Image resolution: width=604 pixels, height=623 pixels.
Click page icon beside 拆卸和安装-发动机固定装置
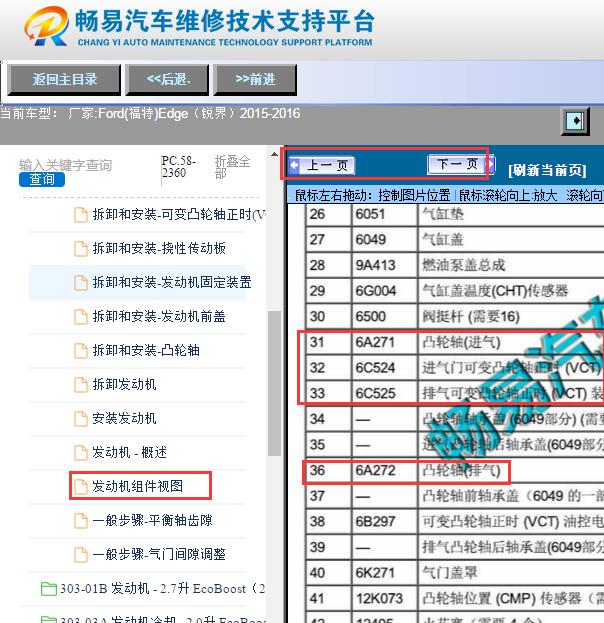coord(81,283)
